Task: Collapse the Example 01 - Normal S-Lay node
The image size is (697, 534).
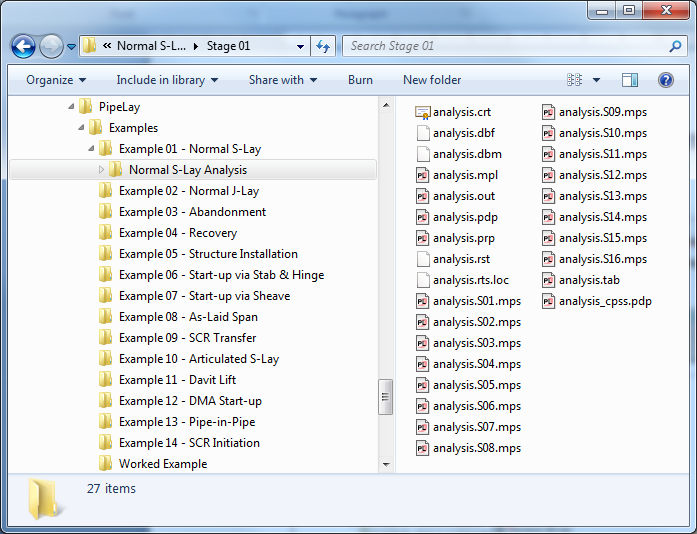Action: pos(91,149)
